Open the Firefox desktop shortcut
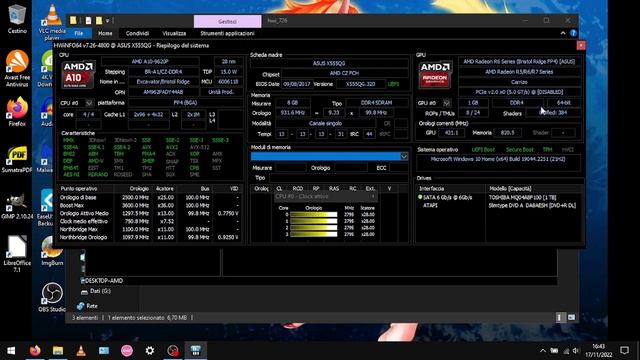This screenshot has height=360, width=640. coord(17,111)
